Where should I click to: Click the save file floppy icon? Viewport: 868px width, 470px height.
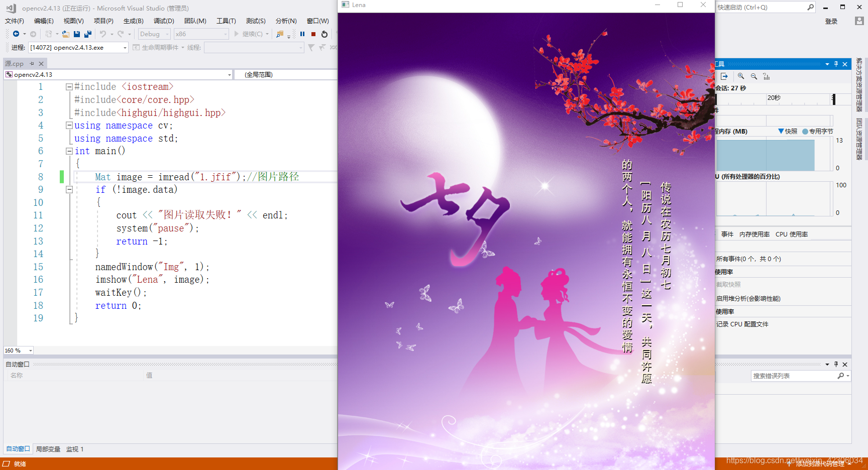[77, 34]
